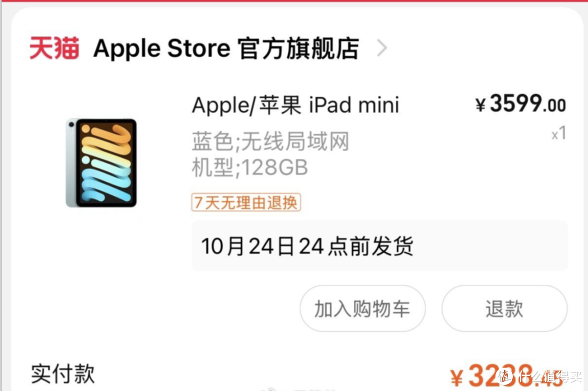Screen dimensions: 588x391
Task: Select the 蓝色;无线局域网 spec line
Action: tap(271, 141)
